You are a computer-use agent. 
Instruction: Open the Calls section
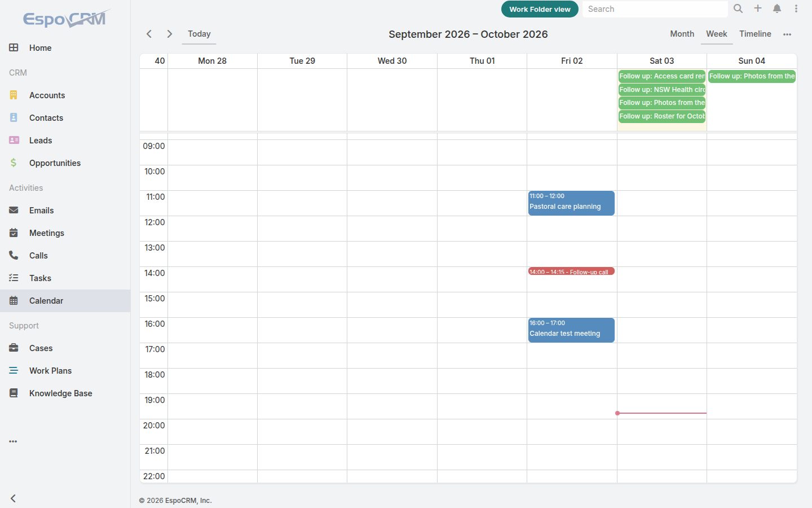coord(65,256)
